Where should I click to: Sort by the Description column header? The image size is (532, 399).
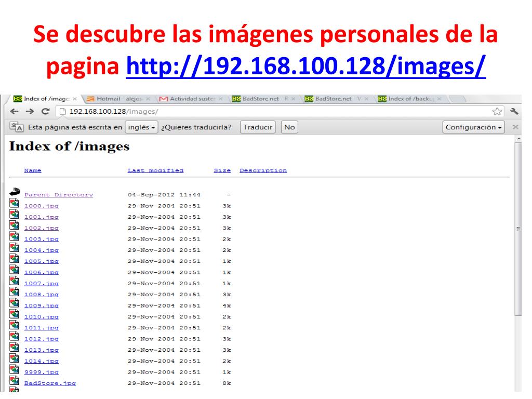point(263,170)
